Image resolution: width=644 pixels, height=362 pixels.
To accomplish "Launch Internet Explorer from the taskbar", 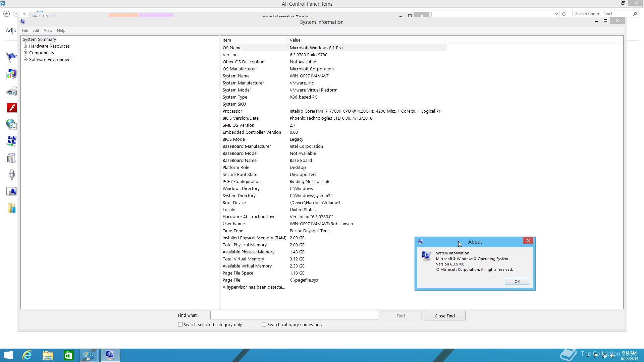I will point(27,355).
